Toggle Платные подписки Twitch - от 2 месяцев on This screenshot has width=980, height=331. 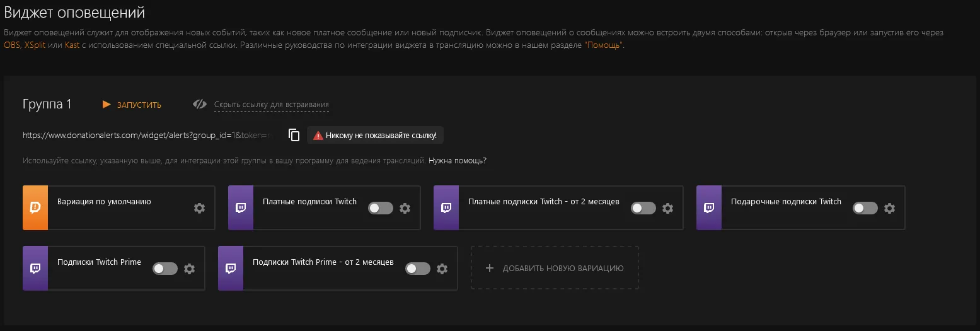click(x=643, y=208)
